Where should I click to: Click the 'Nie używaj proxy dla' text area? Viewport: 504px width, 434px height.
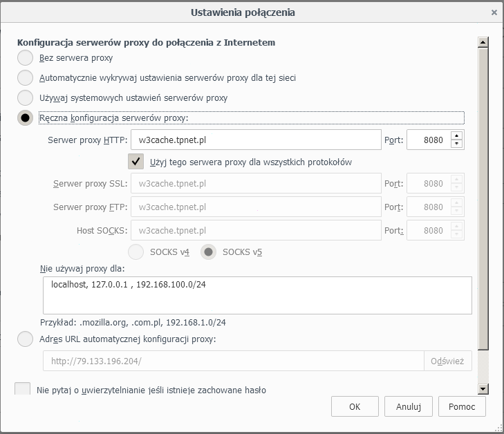pos(256,295)
